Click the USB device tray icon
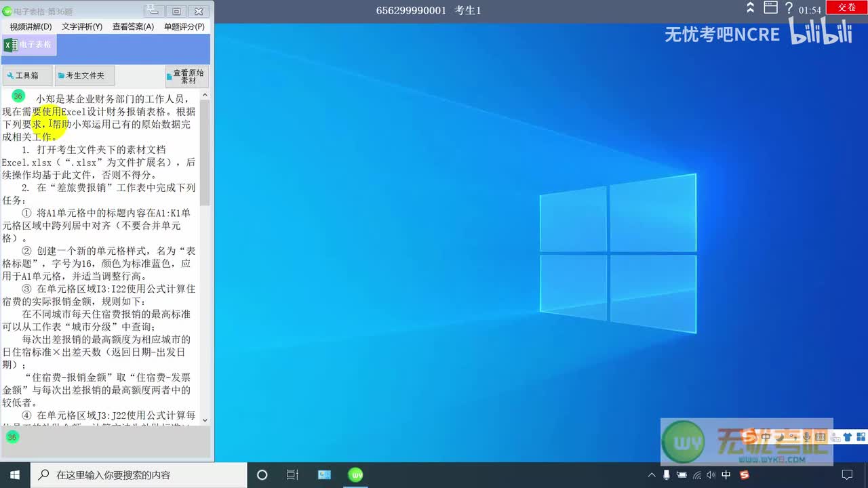The height and width of the screenshot is (488, 868). point(667,475)
